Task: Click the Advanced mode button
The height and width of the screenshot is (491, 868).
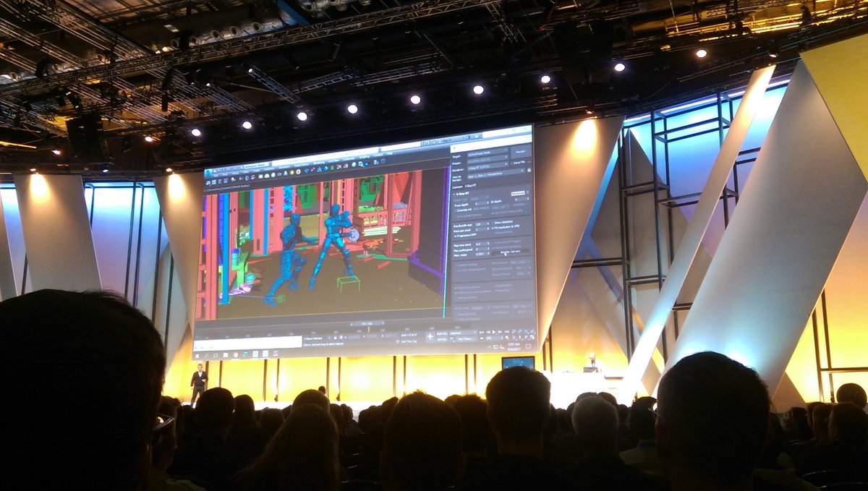Action: pyautogui.click(x=518, y=194)
